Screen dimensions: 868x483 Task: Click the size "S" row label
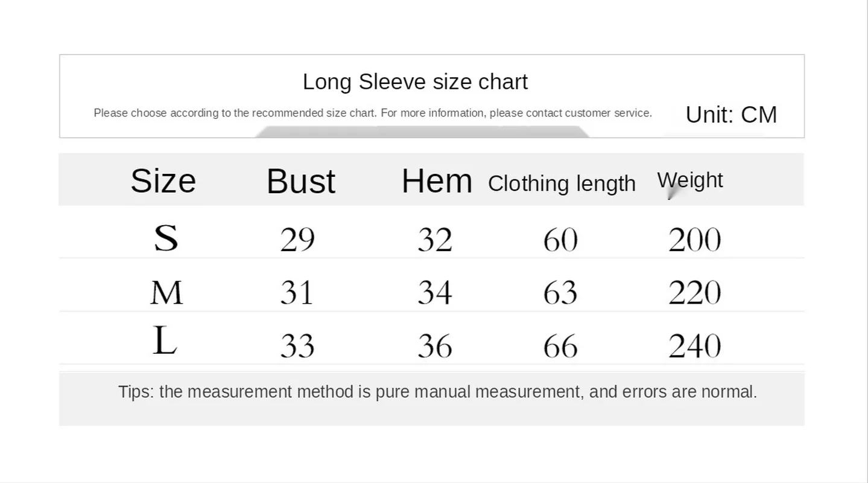point(166,238)
